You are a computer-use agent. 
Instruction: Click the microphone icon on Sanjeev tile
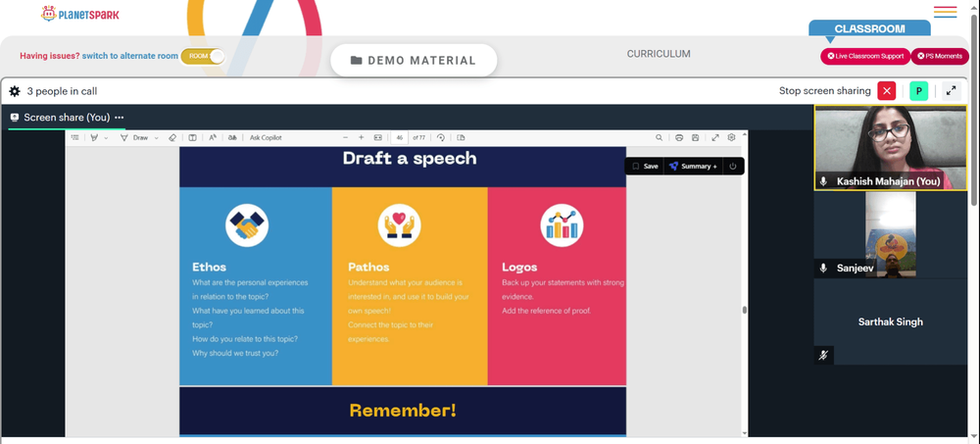pyautogui.click(x=824, y=269)
